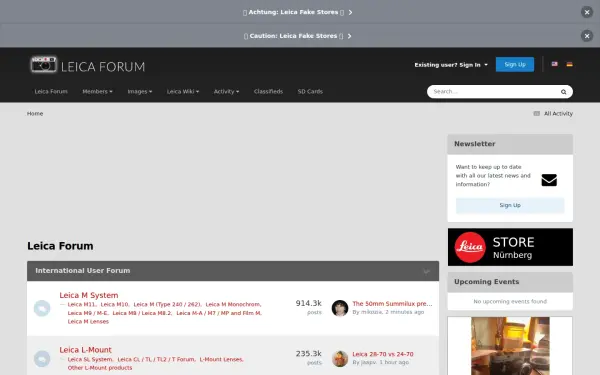Open The 50mm Summilux topic

(392, 303)
